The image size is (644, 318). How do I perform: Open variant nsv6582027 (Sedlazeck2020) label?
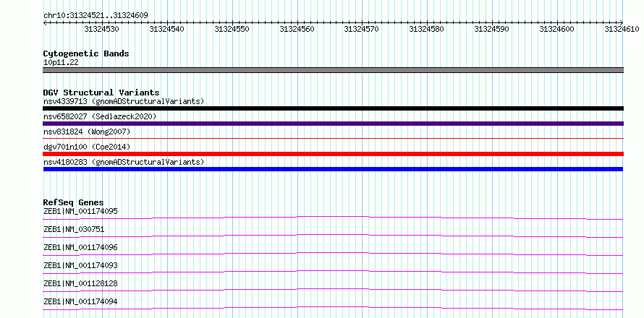[x=100, y=116]
